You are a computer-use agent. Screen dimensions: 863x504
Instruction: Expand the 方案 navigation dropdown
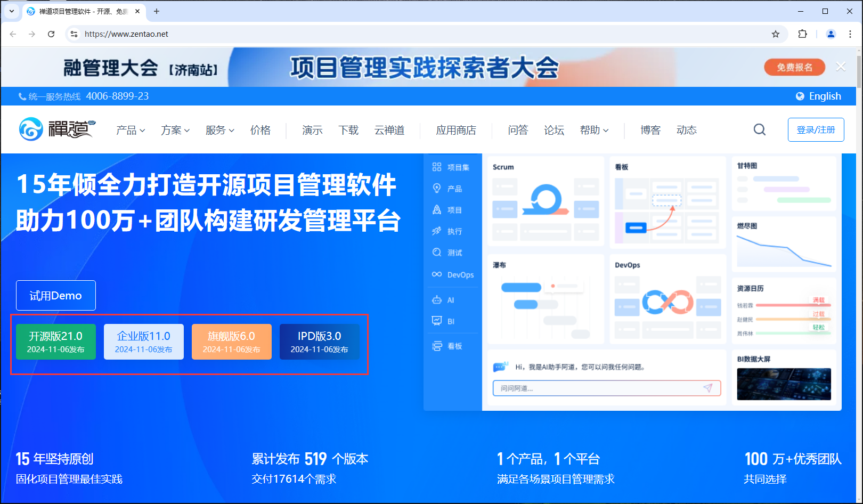tap(175, 130)
